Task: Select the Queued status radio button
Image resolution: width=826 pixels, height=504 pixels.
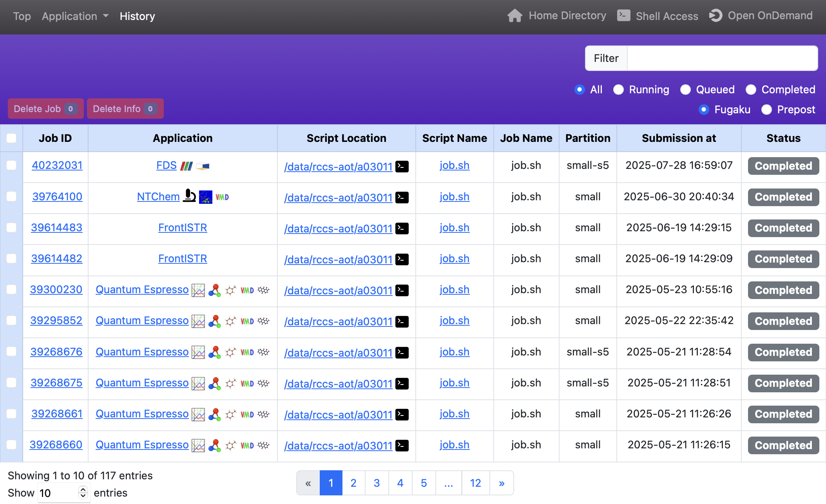Action: [x=685, y=90]
